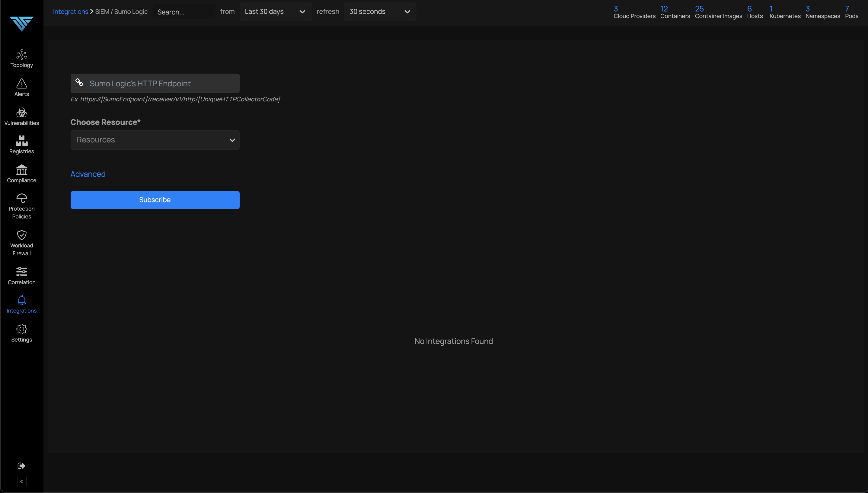View the 3 Namespaces
The height and width of the screenshot is (493, 868).
click(823, 12)
